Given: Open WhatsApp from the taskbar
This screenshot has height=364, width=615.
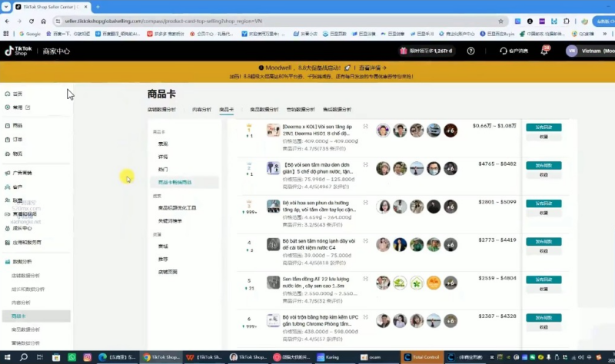Looking at the screenshot, I should (71, 357).
